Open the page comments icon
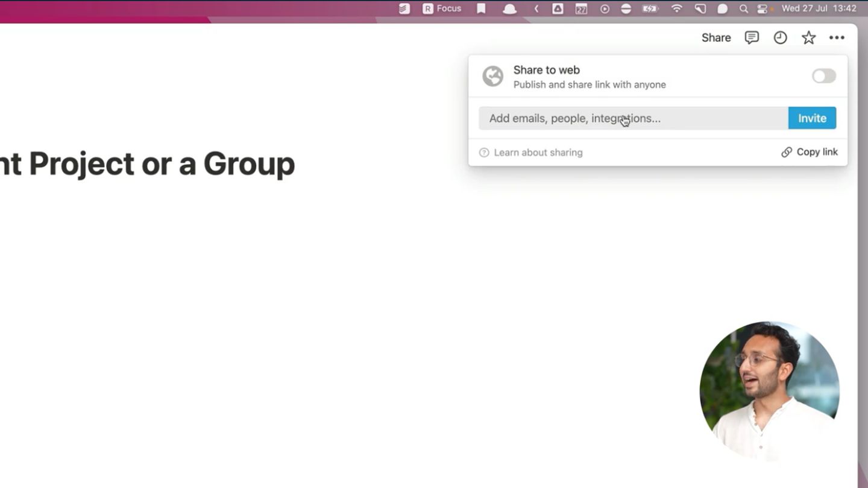 [x=752, y=37]
